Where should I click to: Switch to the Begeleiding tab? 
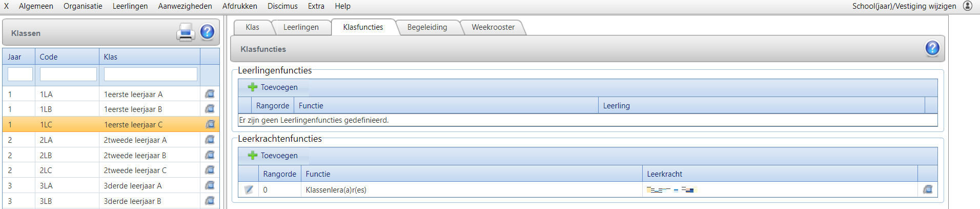point(427,27)
